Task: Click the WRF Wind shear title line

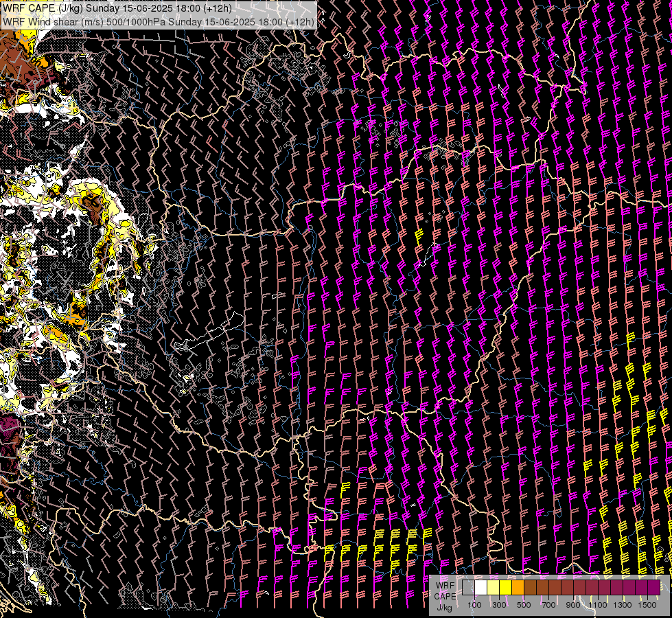Action: click(x=159, y=21)
